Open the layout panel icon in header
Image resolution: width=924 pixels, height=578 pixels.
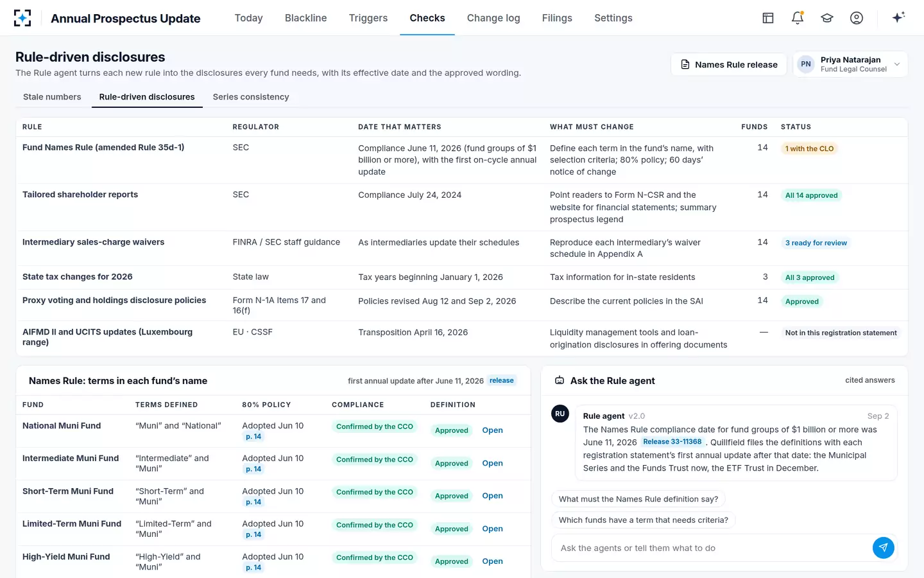[768, 18]
